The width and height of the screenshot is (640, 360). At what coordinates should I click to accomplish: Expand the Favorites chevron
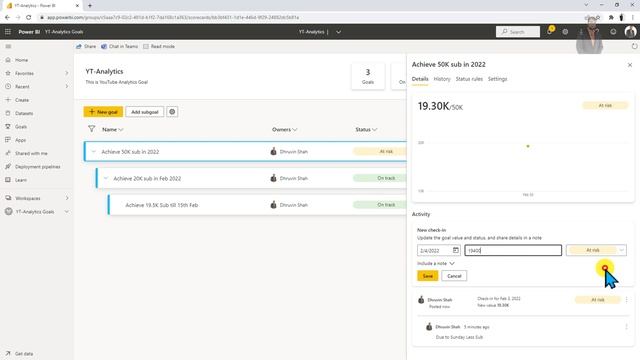(x=67, y=73)
